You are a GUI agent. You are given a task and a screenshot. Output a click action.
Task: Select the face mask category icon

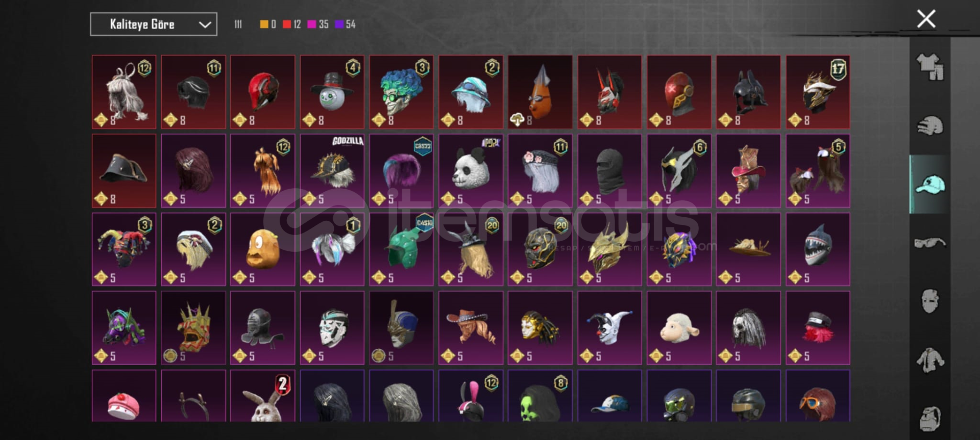(930, 301)
